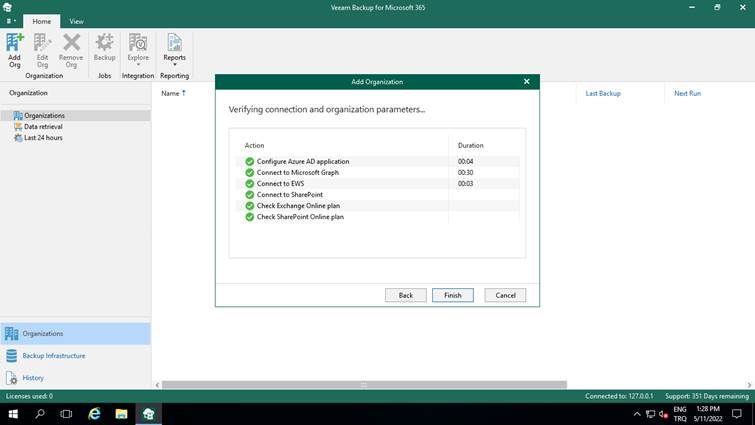Expand the Explore dropdown arrow
Screen dimensions: 755x425
point(138,64)
